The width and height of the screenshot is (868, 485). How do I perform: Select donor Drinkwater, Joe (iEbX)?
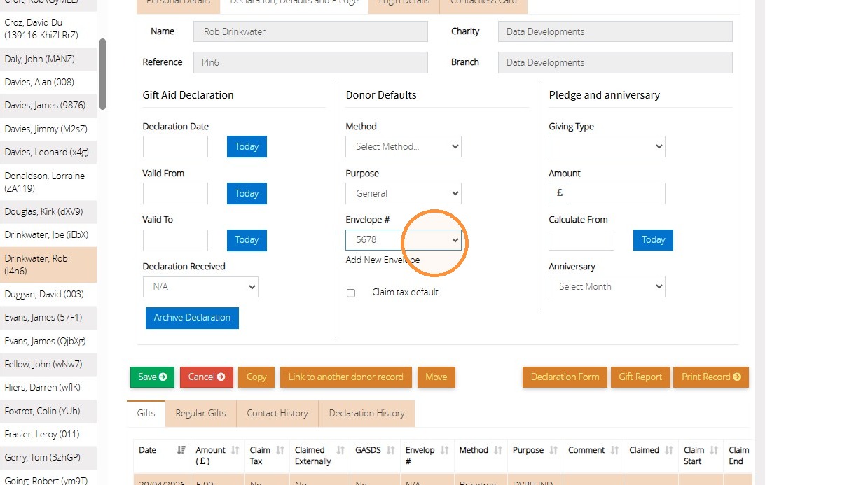(48, 234)
